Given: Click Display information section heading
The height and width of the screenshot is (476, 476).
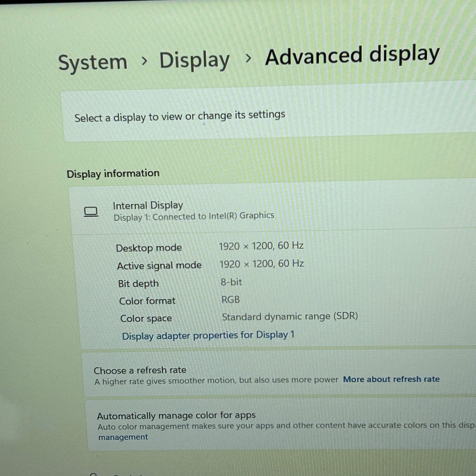Looking at the screenshot, I should pyautogui.click(x=113, y=173).
